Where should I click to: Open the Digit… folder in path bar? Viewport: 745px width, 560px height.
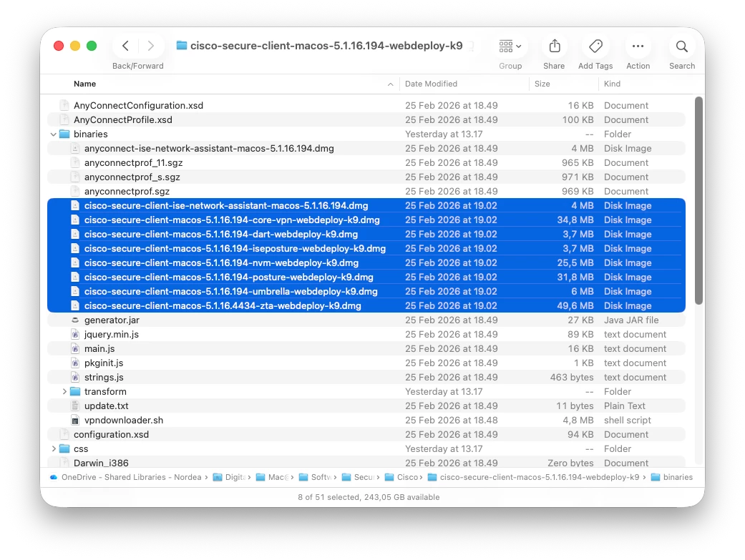[229, 477]
